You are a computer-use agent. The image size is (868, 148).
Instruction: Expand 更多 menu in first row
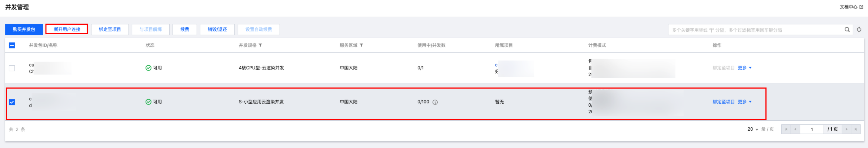coord(744,68)
